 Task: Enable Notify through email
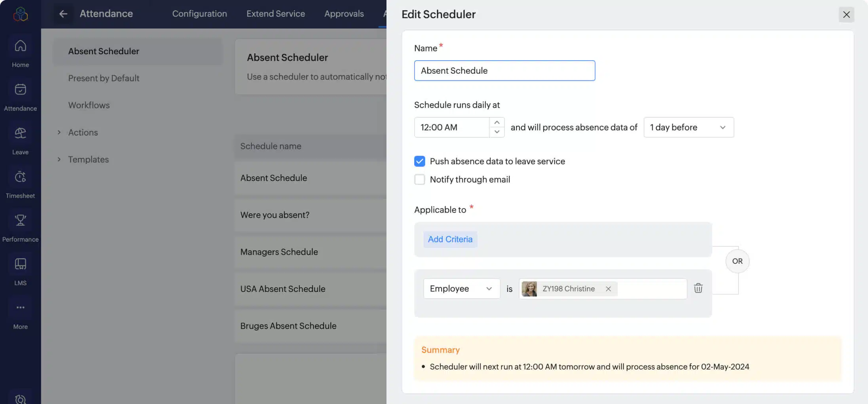[x=420, y=179]
